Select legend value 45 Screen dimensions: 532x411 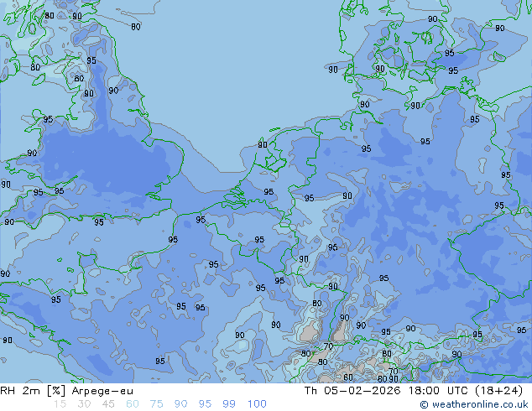[x=108, y=404]
